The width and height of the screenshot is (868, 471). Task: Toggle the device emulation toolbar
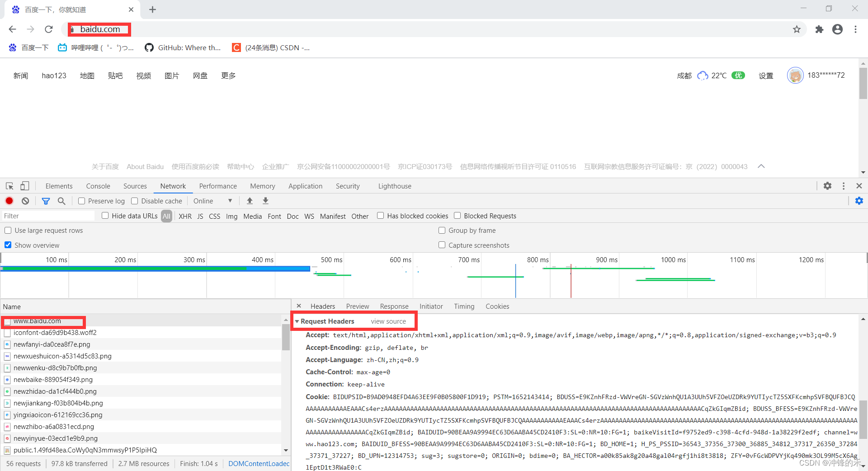(x=25, y=186)
